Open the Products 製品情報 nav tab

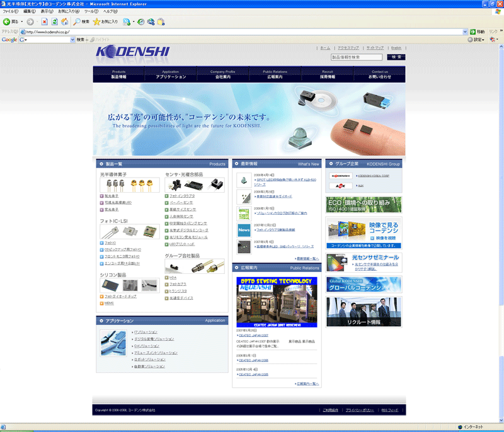point(119,74)
